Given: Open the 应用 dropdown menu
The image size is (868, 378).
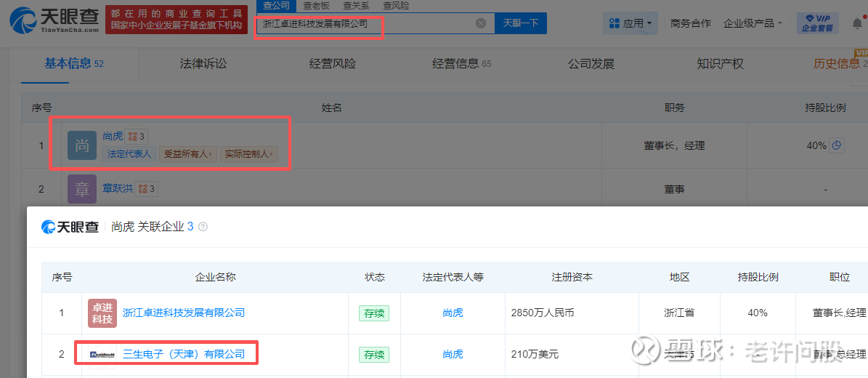Looking at the screenshot, I should tap(630, 23).
